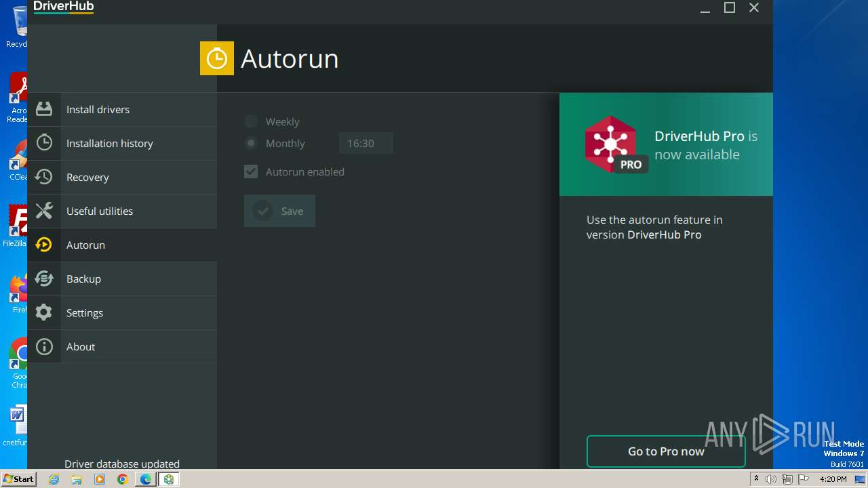Screen dimensions: 868x488
Task: Click the About info icon
Action: (x=44, y=346)
